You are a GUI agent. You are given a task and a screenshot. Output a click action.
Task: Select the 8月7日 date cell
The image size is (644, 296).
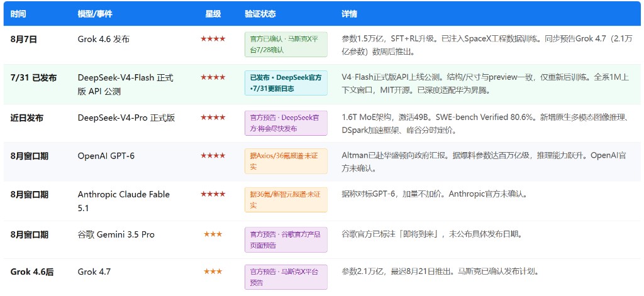pos(24,40)
